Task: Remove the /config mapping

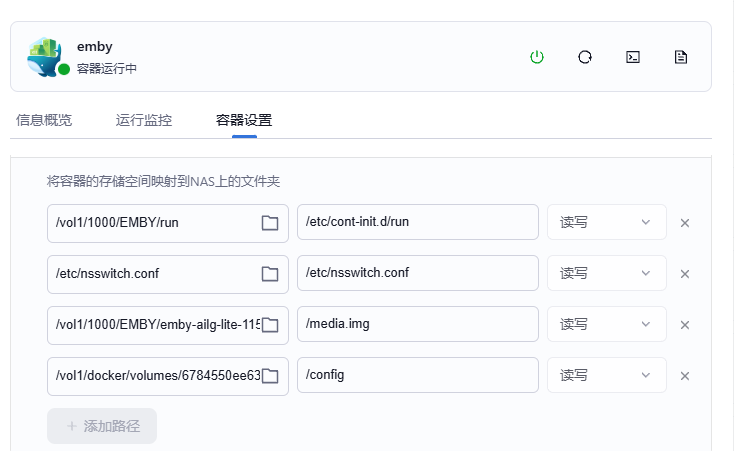Action: pyautogui.click(x=685, y=376)
